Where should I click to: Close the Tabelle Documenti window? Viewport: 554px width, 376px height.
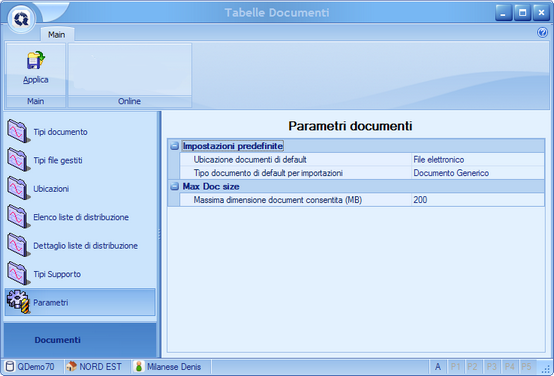pos(541,13)
